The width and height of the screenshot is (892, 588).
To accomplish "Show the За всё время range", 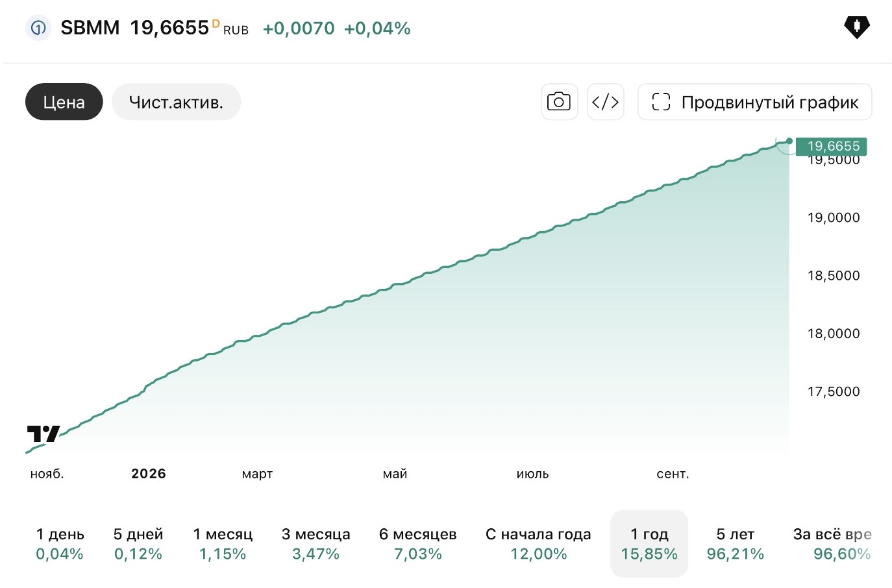I will pyautogui.click(x=833, y=544).
